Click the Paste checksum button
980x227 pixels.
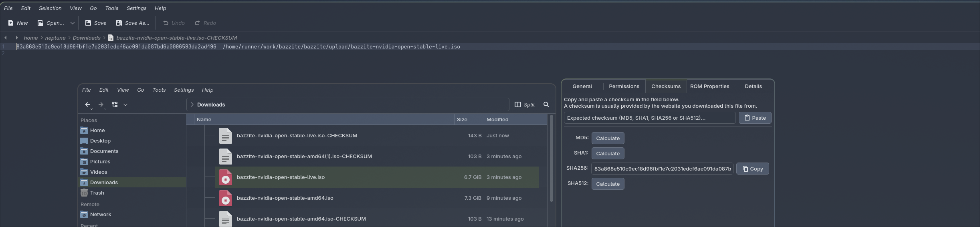[x=755, y=118]
